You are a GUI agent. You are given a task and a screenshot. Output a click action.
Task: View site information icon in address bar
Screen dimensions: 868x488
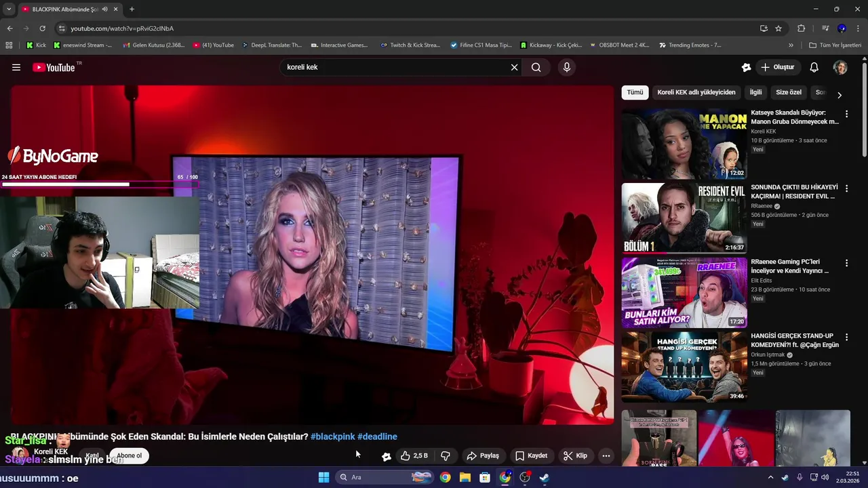(62, 28)
